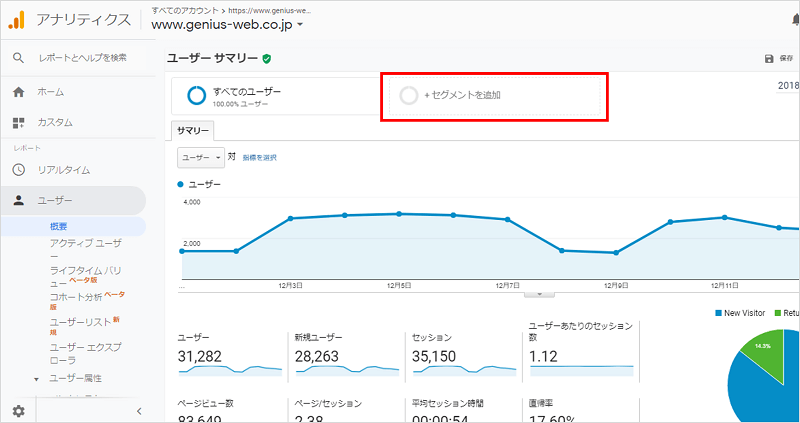Click + セグメントを追加
Image resolution: width=800 pixels, height=423 pixels.
pos(495,95)
